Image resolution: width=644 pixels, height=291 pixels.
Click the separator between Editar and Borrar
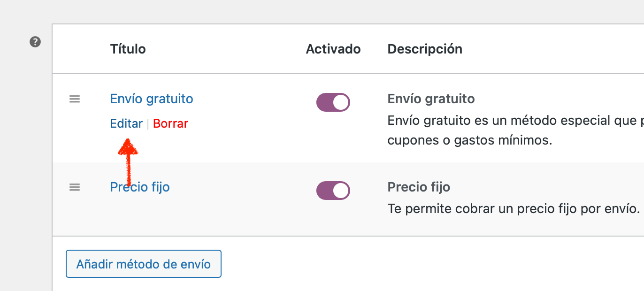coord(148,123)
